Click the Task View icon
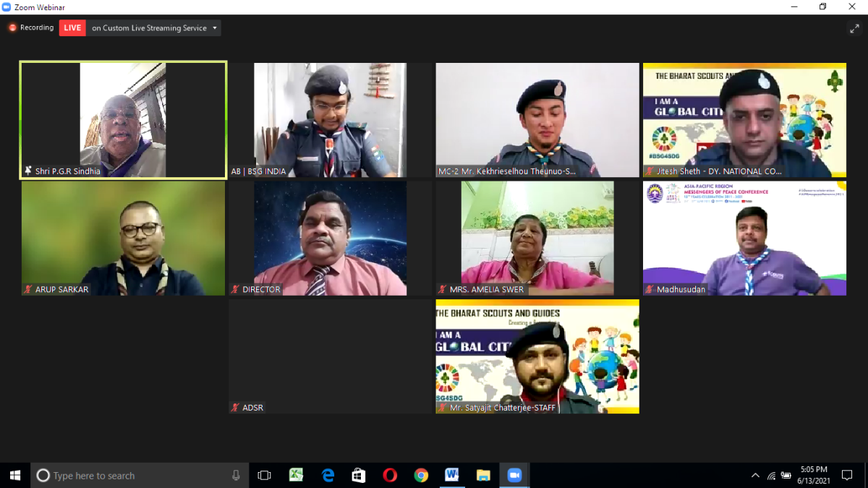The width and height of the screenshot is (868, 488). click(x=265, y=475)
